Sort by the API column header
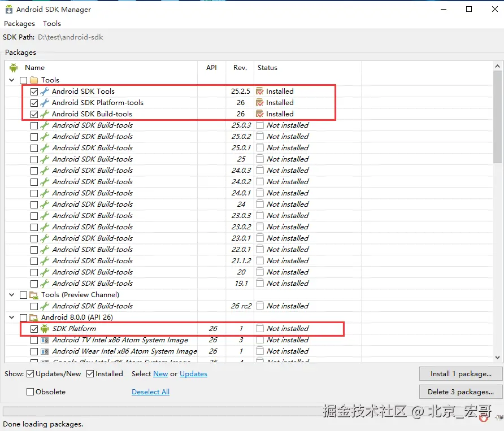 [211, 67]
